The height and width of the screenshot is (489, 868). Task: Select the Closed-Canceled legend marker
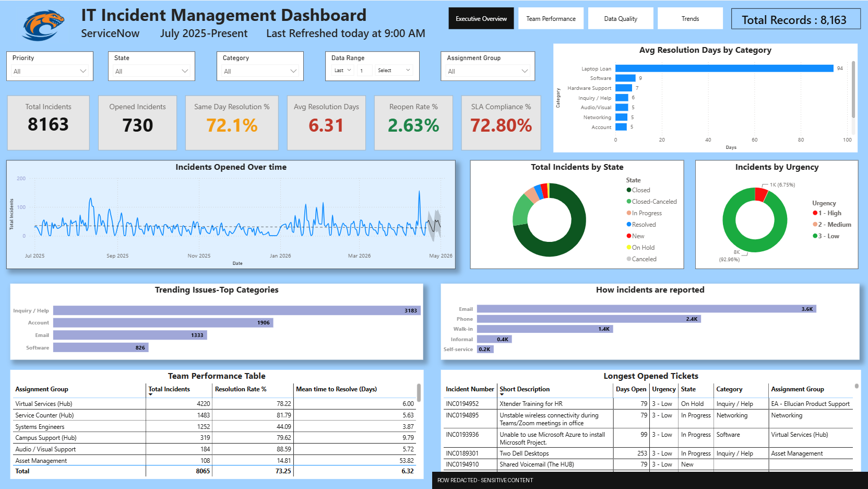click(x=629, y=202)
